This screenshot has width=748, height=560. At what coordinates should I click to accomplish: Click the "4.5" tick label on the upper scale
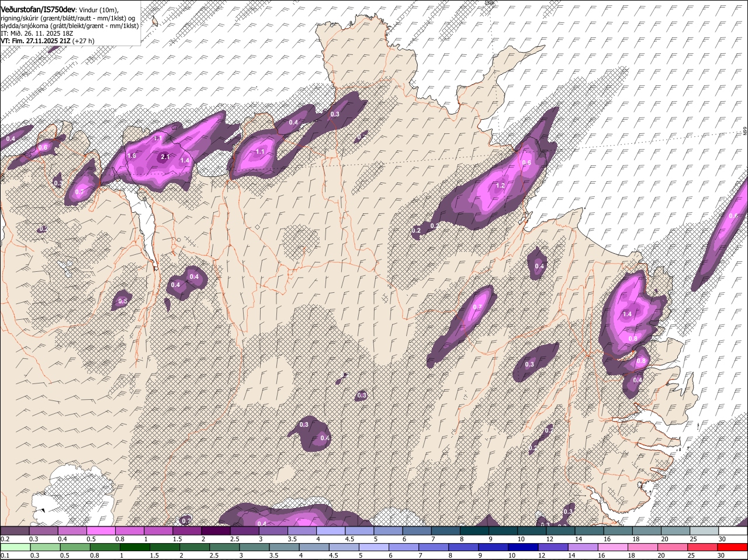(x=349, y=539)
